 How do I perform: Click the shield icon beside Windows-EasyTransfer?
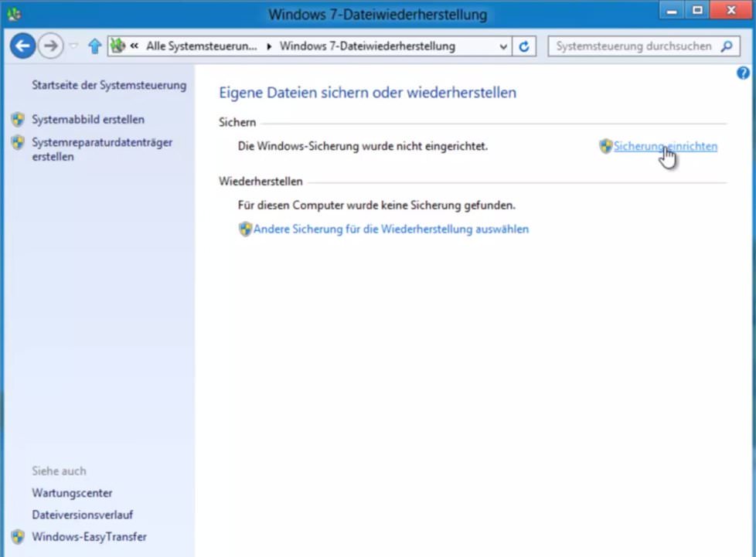click(x=18, y=536)
